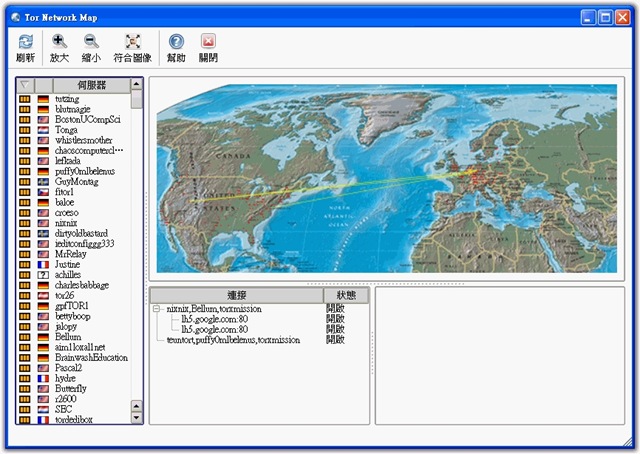This screenshot has width=640, height=454.
Task: Click the 伺服器 server column header
Action: 92,85
